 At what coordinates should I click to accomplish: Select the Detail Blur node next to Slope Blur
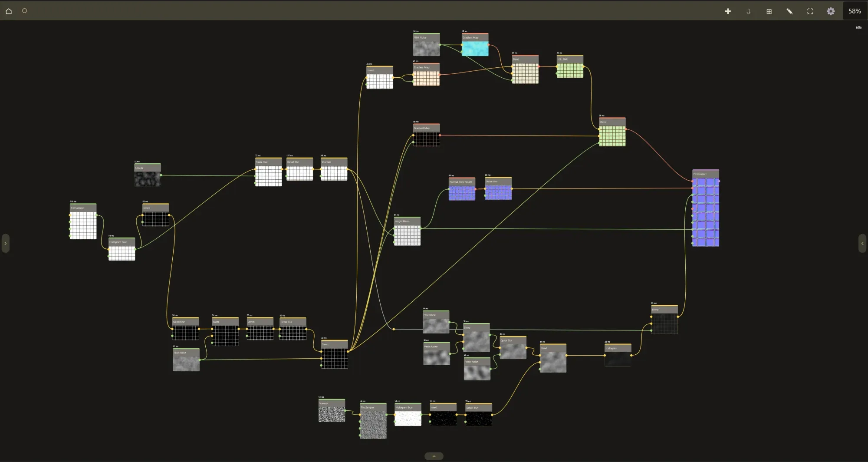tap(299, 169)
